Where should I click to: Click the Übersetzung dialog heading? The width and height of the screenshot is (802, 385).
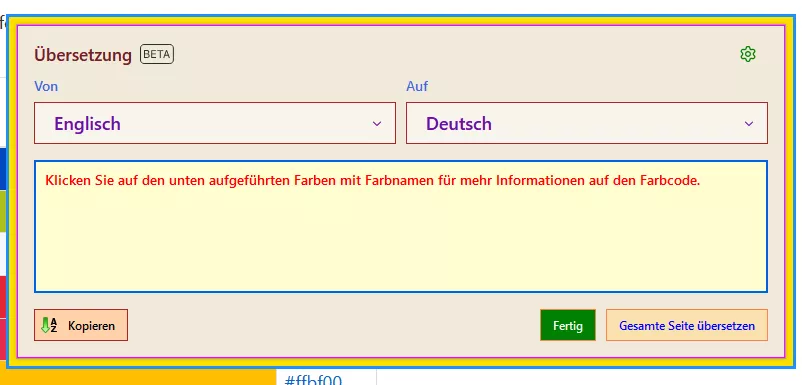pos(83,55)
